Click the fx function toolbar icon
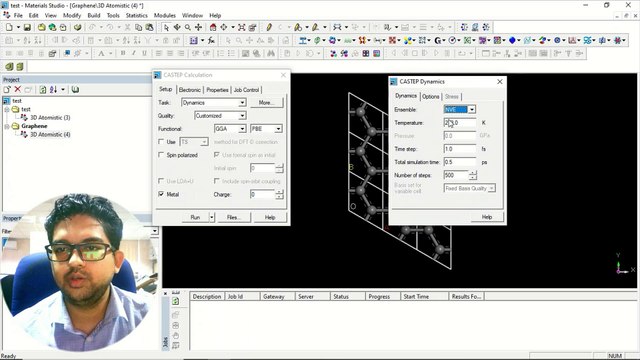Screen dimensions: 640x360 click(x=211, y=40)
